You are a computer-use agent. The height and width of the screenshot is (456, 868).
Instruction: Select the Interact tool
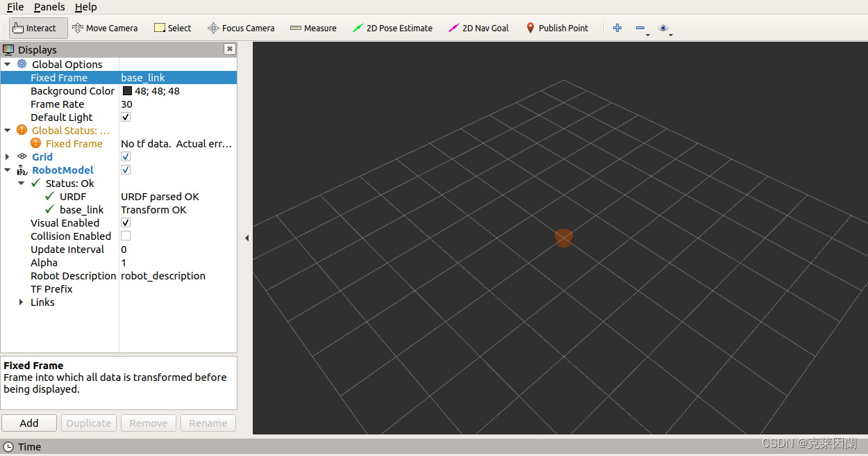(38, 28)
